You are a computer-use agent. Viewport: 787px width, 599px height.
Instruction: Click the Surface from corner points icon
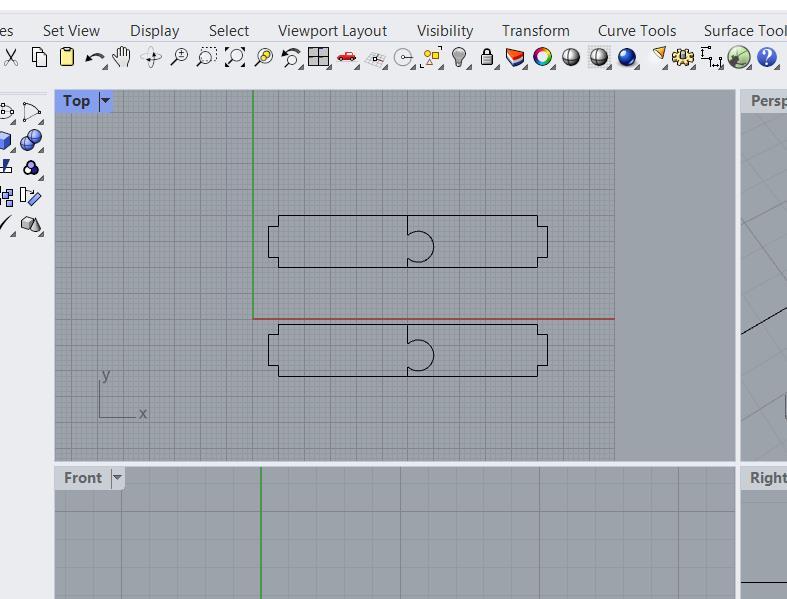32,112
